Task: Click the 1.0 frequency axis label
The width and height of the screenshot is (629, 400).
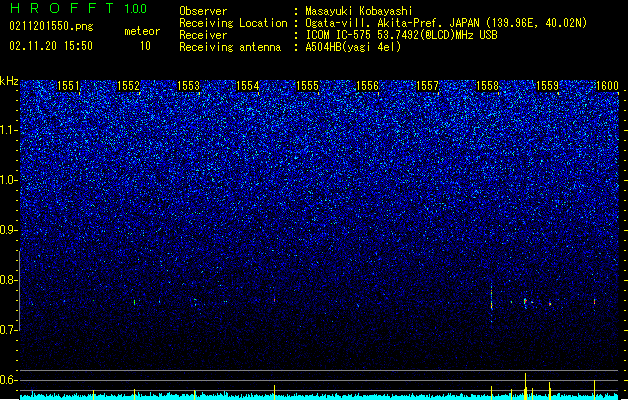Action: 9,180
